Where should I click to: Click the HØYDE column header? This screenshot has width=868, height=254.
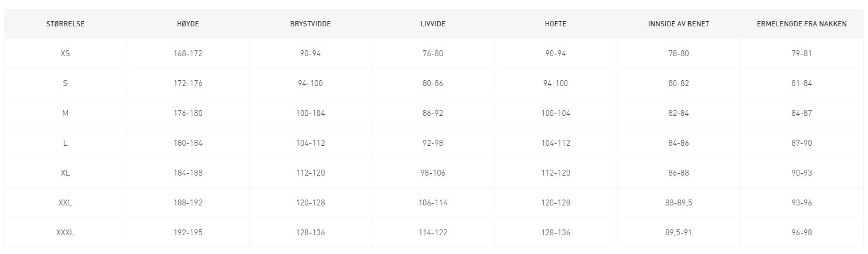tap(188, 24)
